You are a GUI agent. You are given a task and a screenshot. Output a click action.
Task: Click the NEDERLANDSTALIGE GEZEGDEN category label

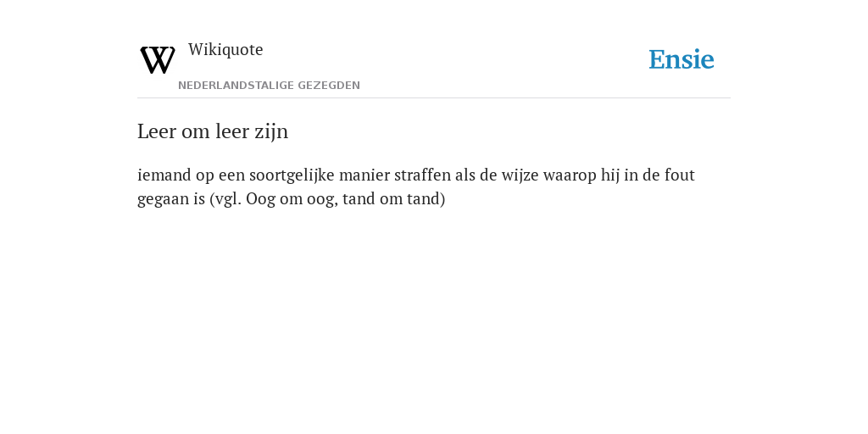point(269,86)
